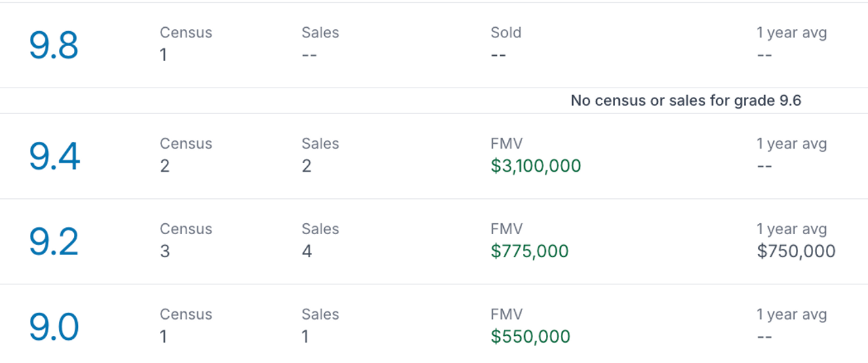This screenshot has height=363, width=868.
Task: Click the Sales count of grade 9.0
Action: (x=305, y=337)
